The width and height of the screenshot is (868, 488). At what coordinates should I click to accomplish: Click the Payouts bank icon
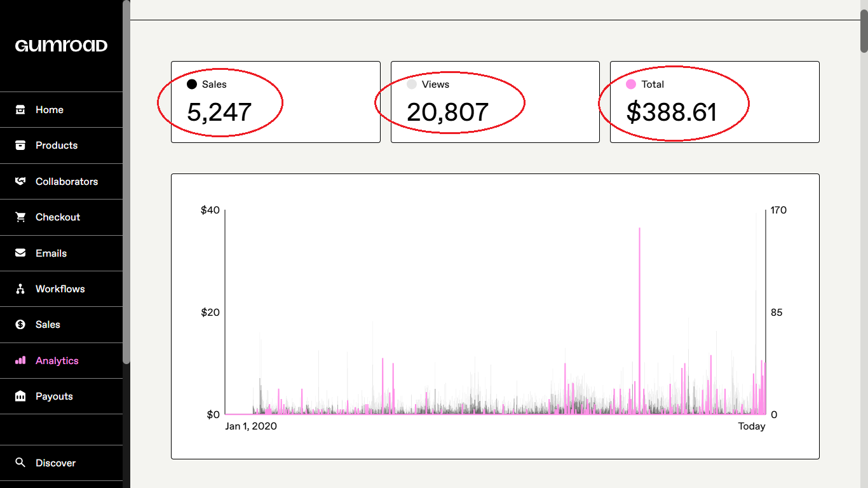click(20, 396)
